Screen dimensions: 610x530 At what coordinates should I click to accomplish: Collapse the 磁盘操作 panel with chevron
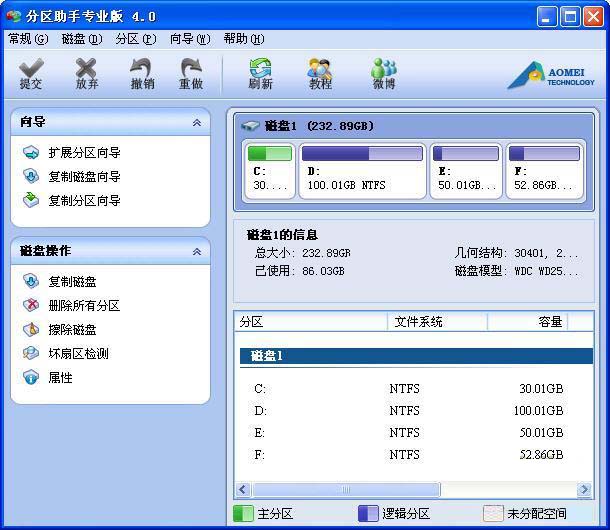coord(197,251)
